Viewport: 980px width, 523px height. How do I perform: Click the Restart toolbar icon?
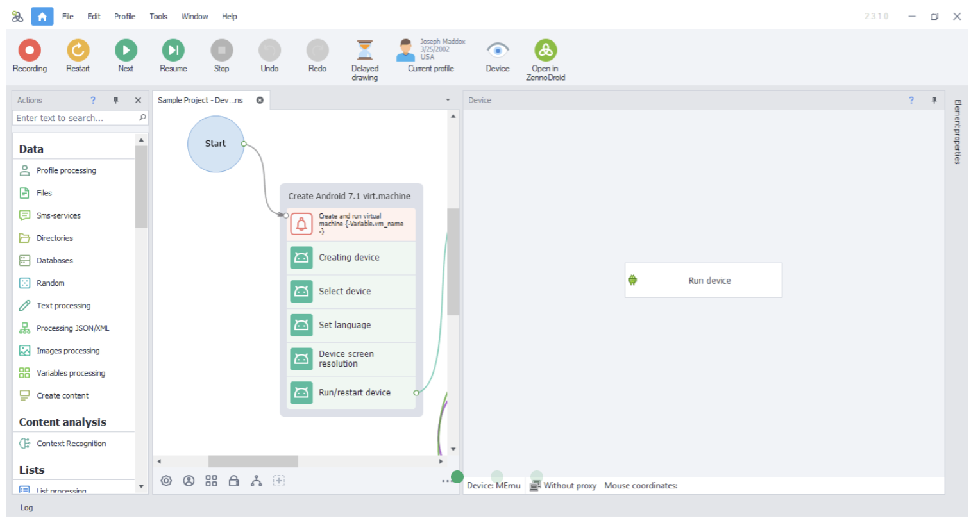coord(78,50)
